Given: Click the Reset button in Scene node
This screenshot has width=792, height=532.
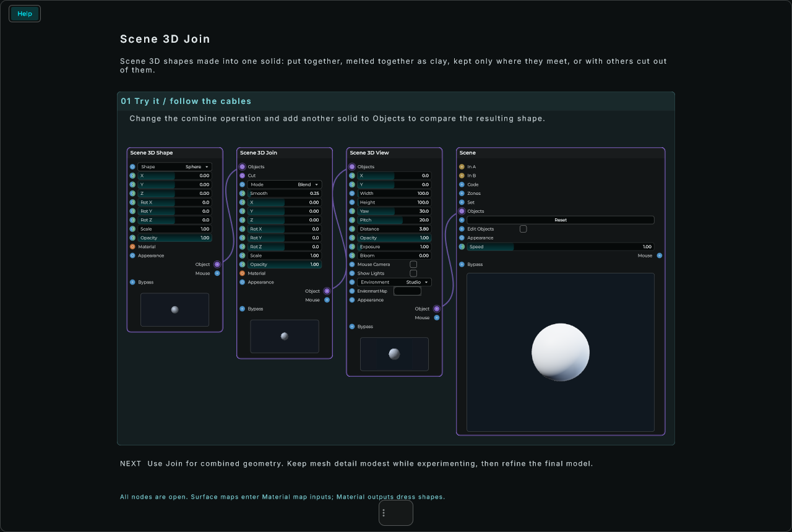Looking at the screenshot, I should (x=561, y=220).
